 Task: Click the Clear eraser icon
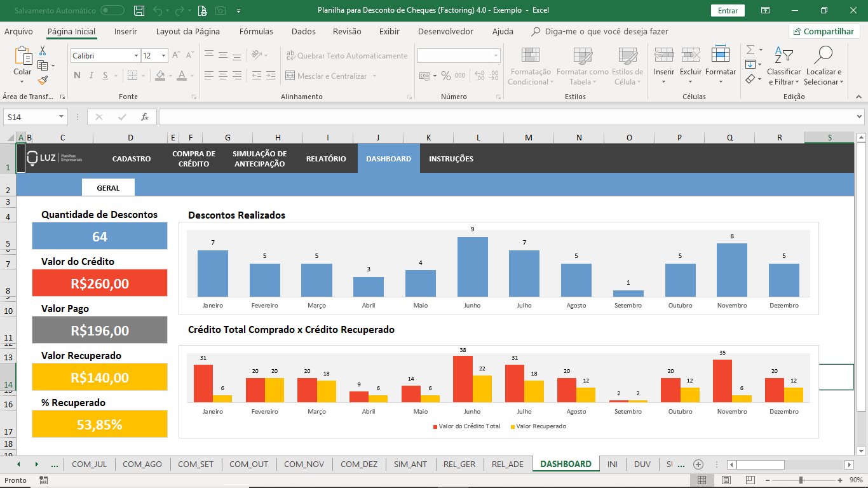[750, 79]
